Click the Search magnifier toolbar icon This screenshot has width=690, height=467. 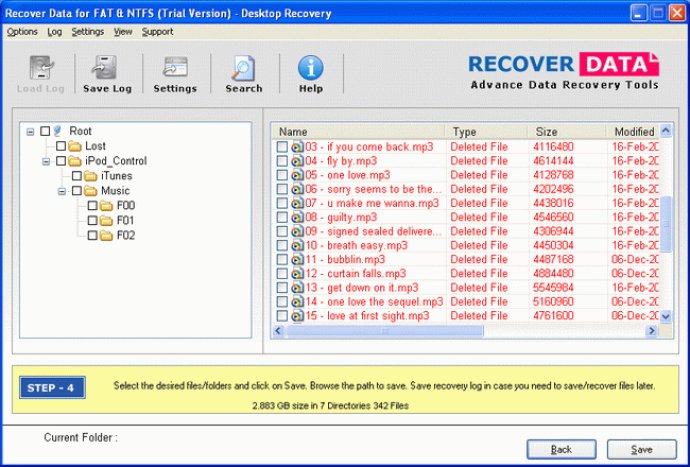click(x=243, y=67)
